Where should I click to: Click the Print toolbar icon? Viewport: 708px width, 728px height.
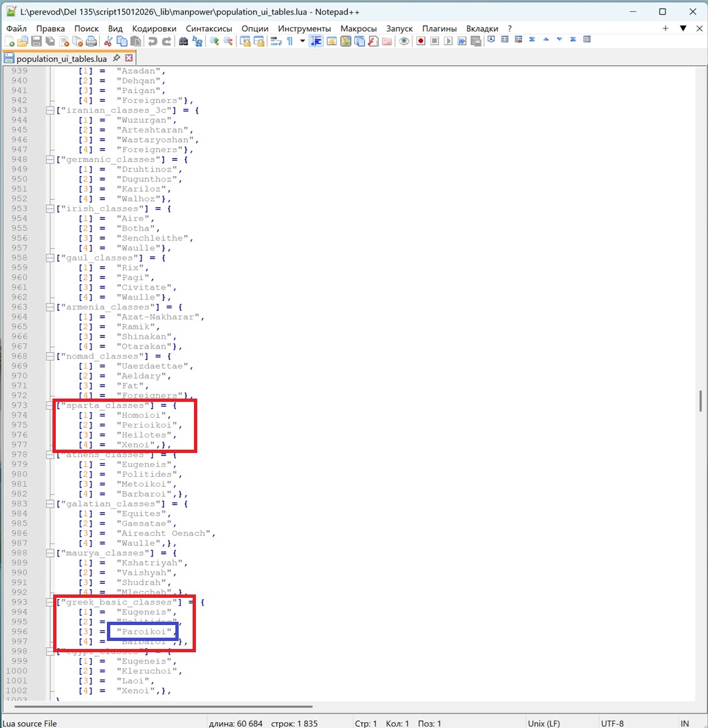click(x=92, y=42)
